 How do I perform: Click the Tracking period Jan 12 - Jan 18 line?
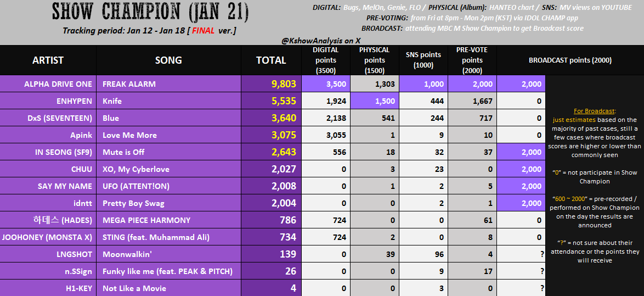(150, 31)
